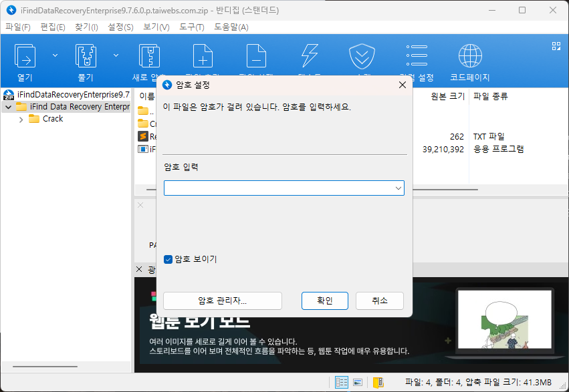The image size is (569, 392).
Task: Click the 39,210,392 size cell
Action: 443,150
